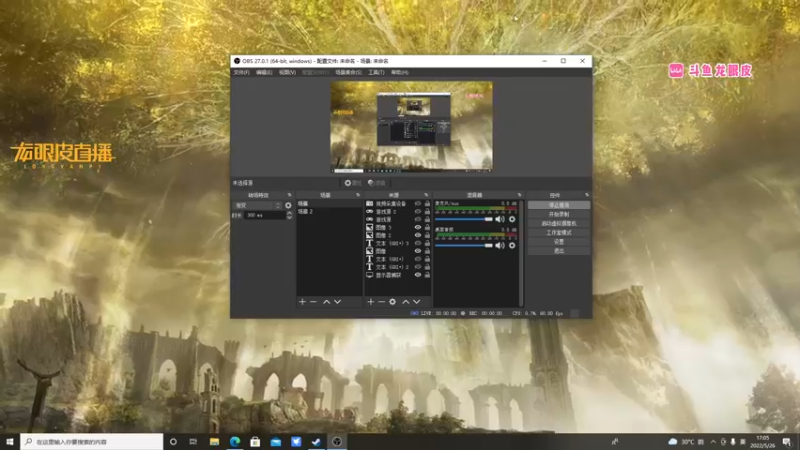Toggle visibility of 文本 (GDI+) 3 source
The height and width of the screenshot is (450, 800).
tap(418, 243)
